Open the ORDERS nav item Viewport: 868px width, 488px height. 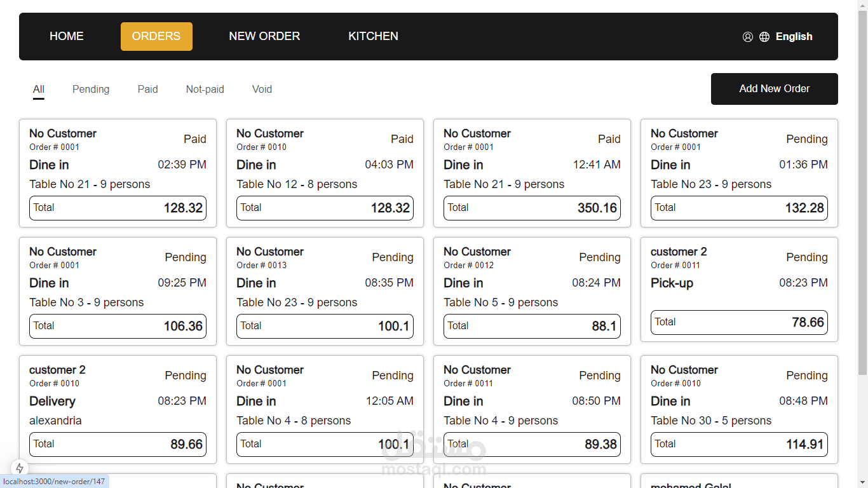[156, 36]
